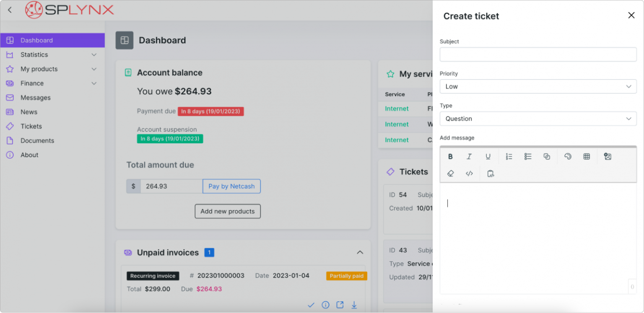
Task: Open the Type dropdown showing Question
Action: (x=538, y=119)
